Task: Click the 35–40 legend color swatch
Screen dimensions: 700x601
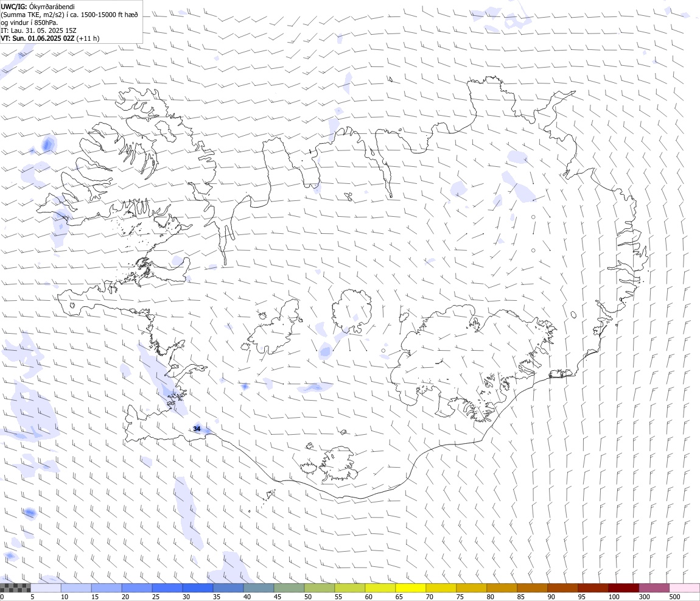Action: [228, 588]
